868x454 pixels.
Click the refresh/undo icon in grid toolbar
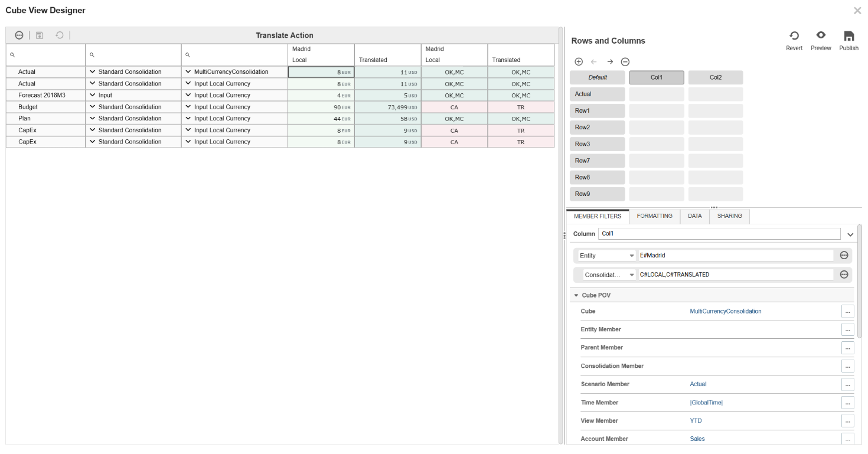coord(58,35)
